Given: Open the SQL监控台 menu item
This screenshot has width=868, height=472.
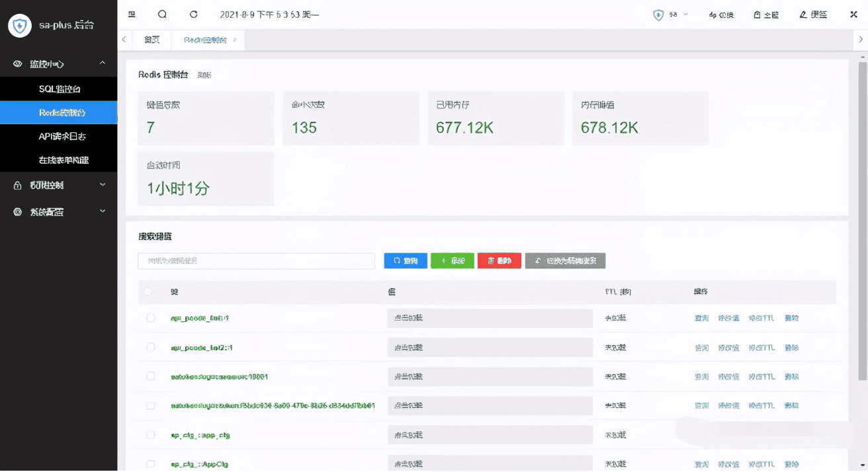Looking at the screenshot, I should pyautogui.click(x=59, y=89).
